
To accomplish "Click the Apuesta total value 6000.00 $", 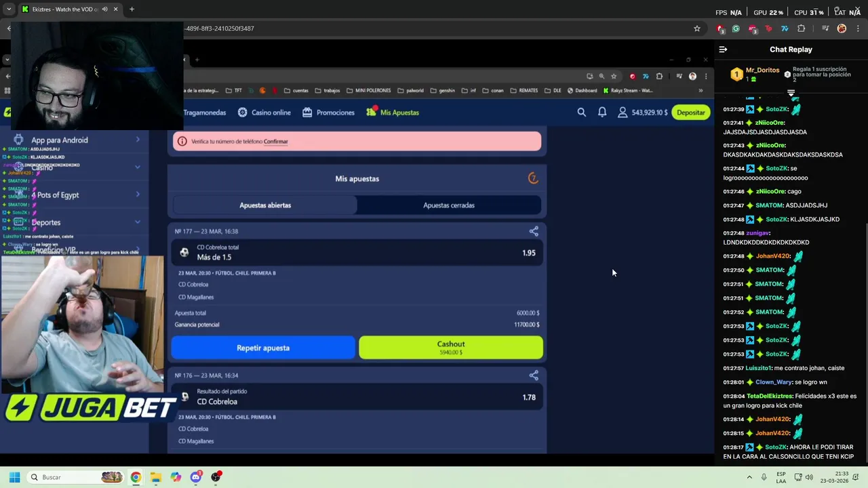I will point(528,313).
